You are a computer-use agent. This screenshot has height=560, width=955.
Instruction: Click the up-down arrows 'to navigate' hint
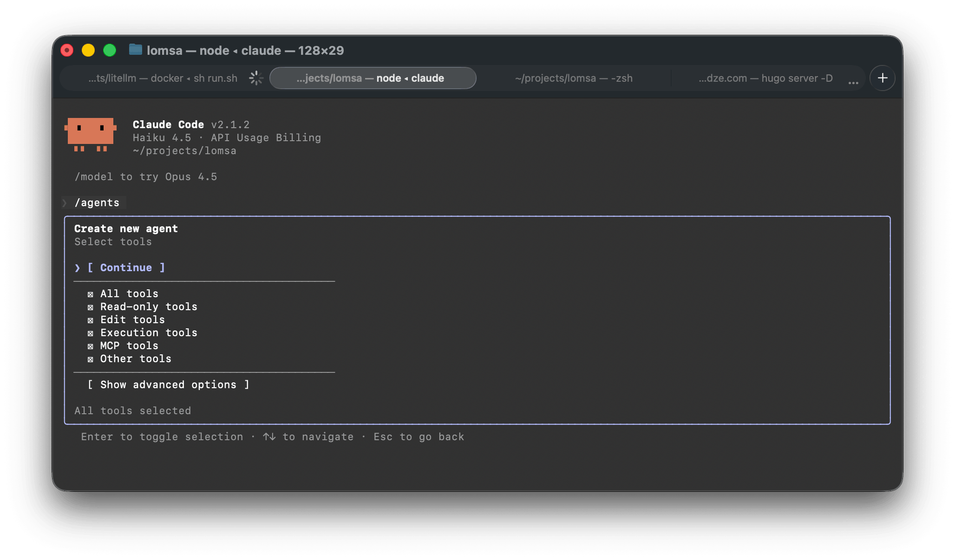(x=308, y=437)
